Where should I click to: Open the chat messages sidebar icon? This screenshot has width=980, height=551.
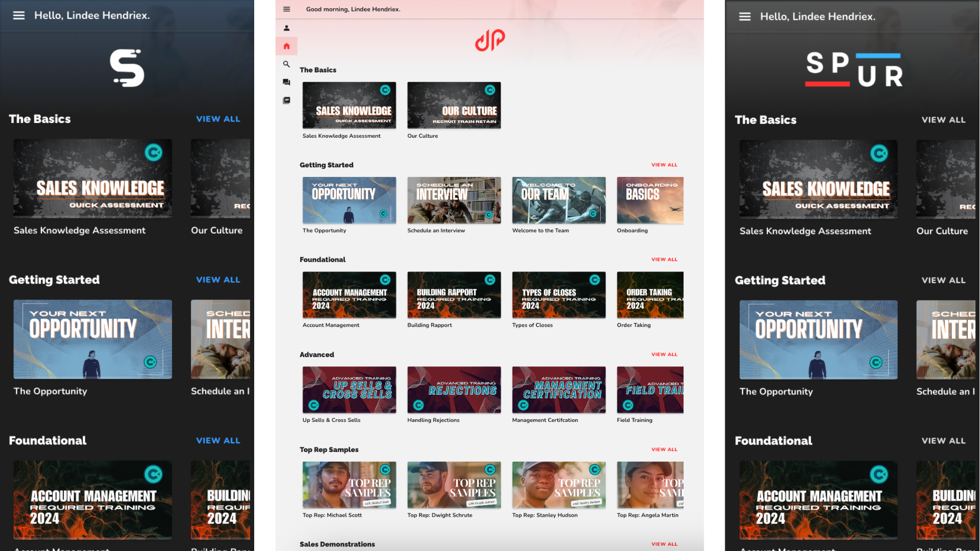[286, 82]
